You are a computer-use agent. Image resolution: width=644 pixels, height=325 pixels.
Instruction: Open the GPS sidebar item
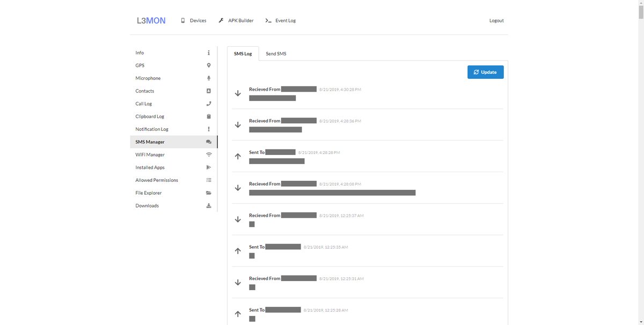[173, 65]
